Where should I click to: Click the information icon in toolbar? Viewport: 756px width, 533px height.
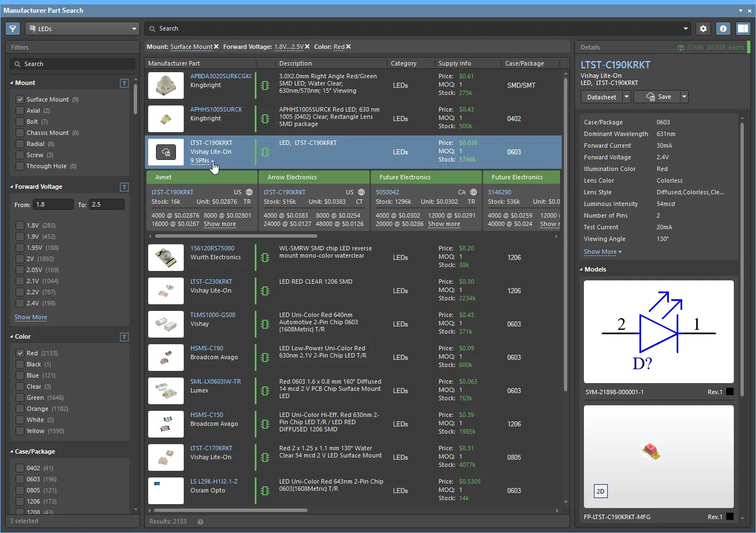(723, 29)
